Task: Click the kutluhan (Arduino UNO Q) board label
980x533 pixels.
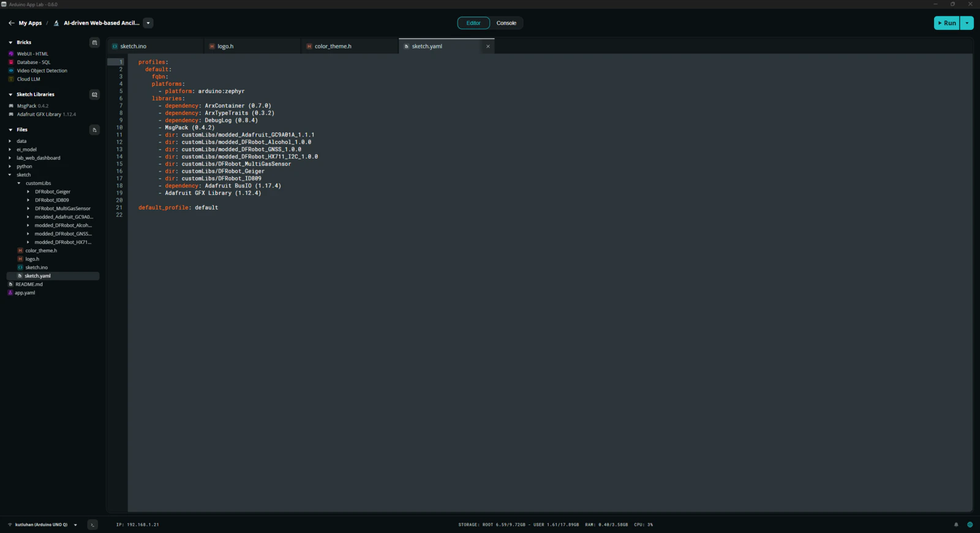Action: 41,525
